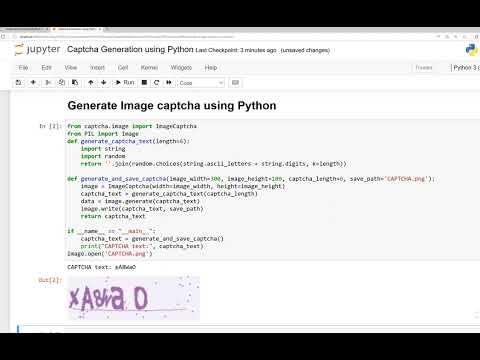480x360 pixels.
Task: Move selected cell down
Action: click(104, 82)
